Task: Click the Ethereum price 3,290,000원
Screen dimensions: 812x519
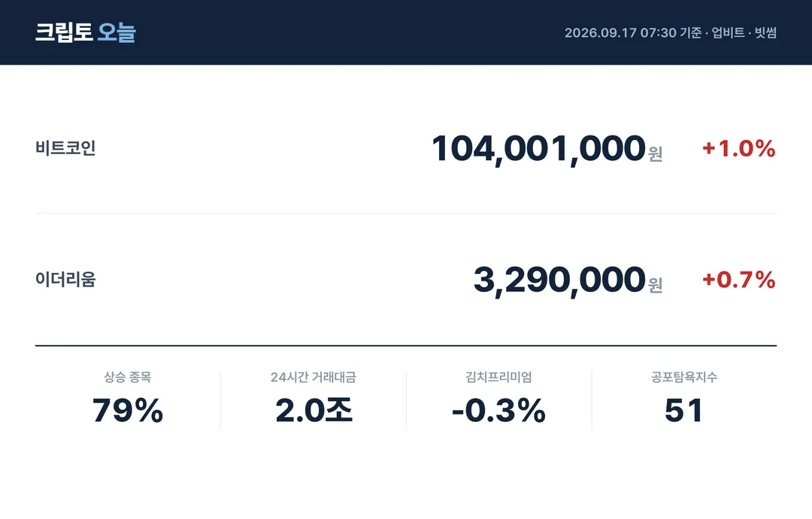Action: [568, 281]
